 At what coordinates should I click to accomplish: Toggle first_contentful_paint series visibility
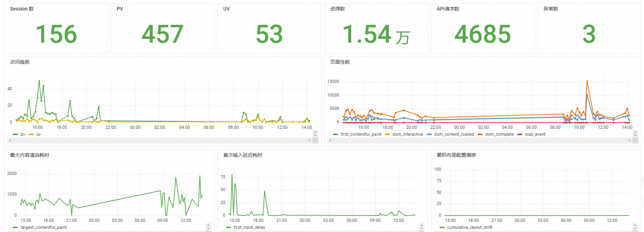(361, 134)
